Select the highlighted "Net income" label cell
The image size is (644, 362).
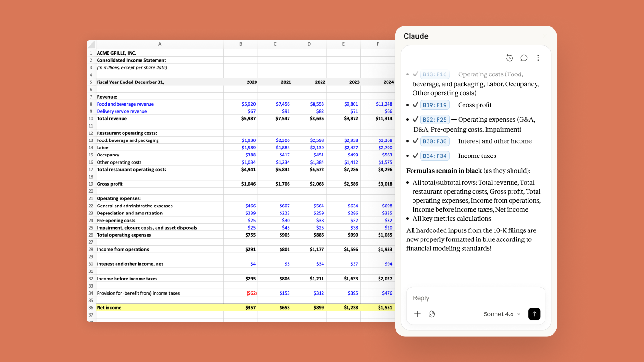[160, 307]
